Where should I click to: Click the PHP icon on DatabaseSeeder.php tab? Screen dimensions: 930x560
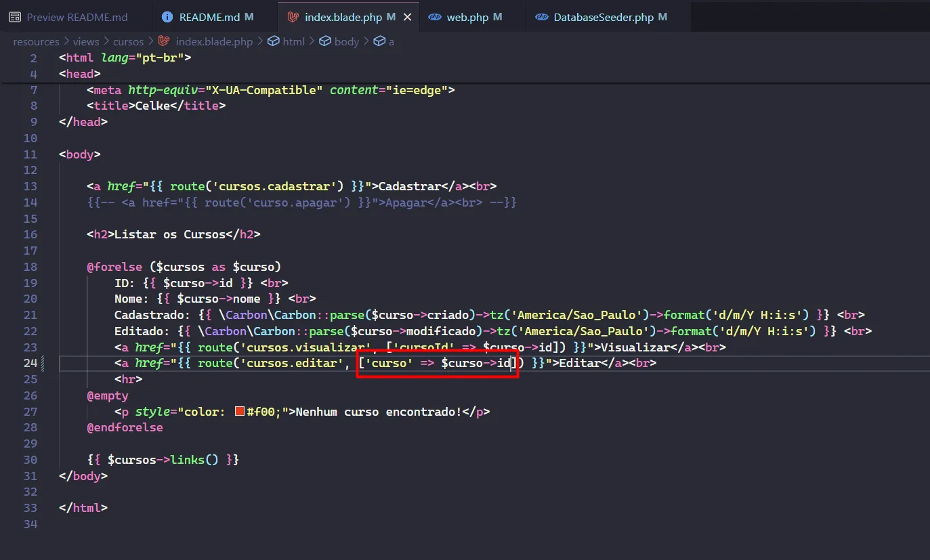(x=541, y=17)
